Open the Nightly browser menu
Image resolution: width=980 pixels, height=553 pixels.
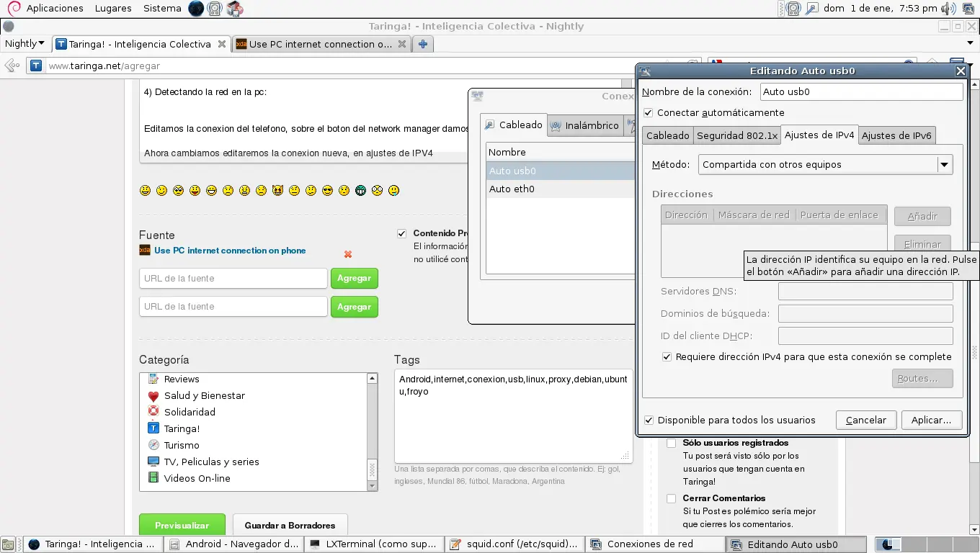tap(24, 44)
